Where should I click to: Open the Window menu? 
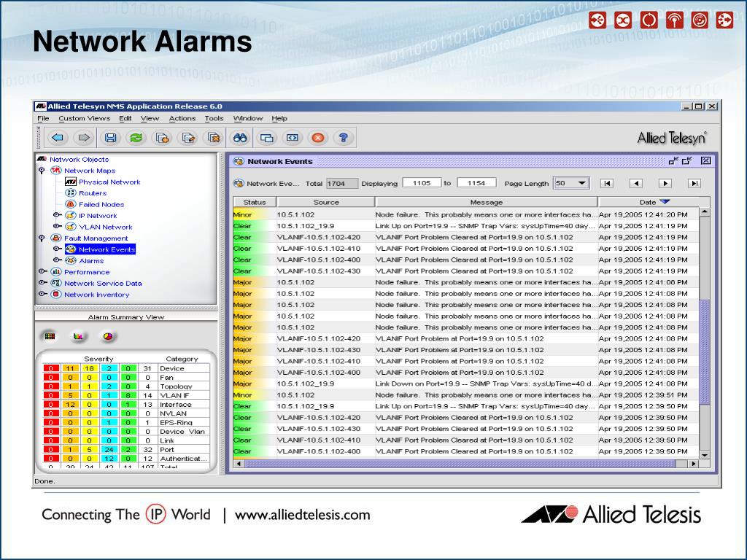coord(248,118)
